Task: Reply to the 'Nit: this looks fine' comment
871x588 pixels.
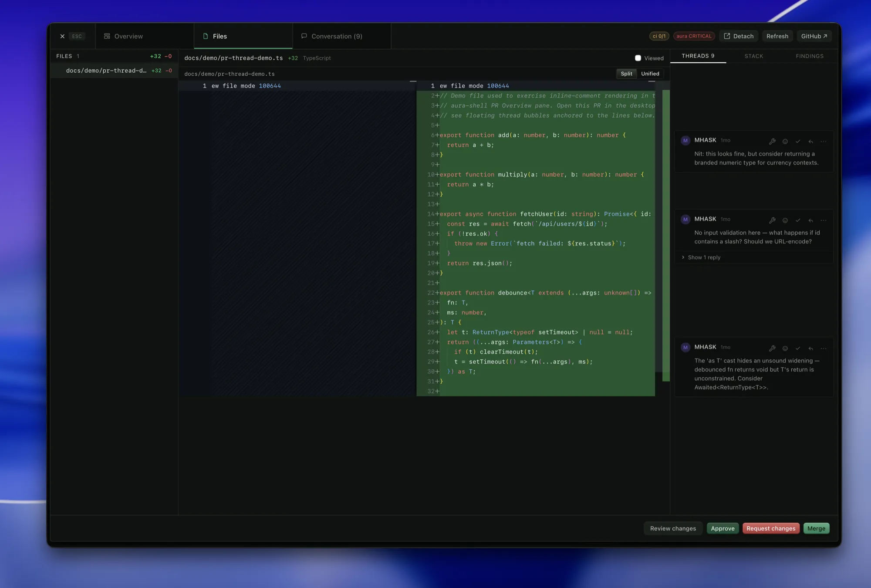Action: [810, 141]
